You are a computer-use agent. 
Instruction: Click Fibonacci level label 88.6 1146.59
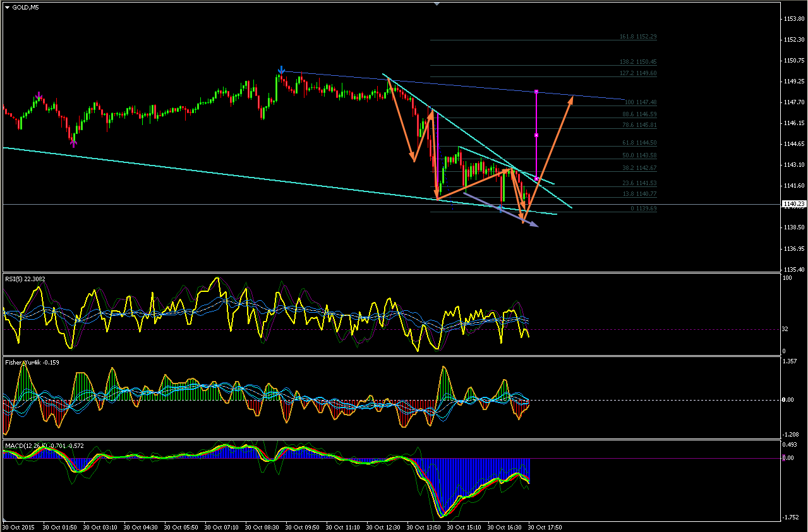pos(639,114)
